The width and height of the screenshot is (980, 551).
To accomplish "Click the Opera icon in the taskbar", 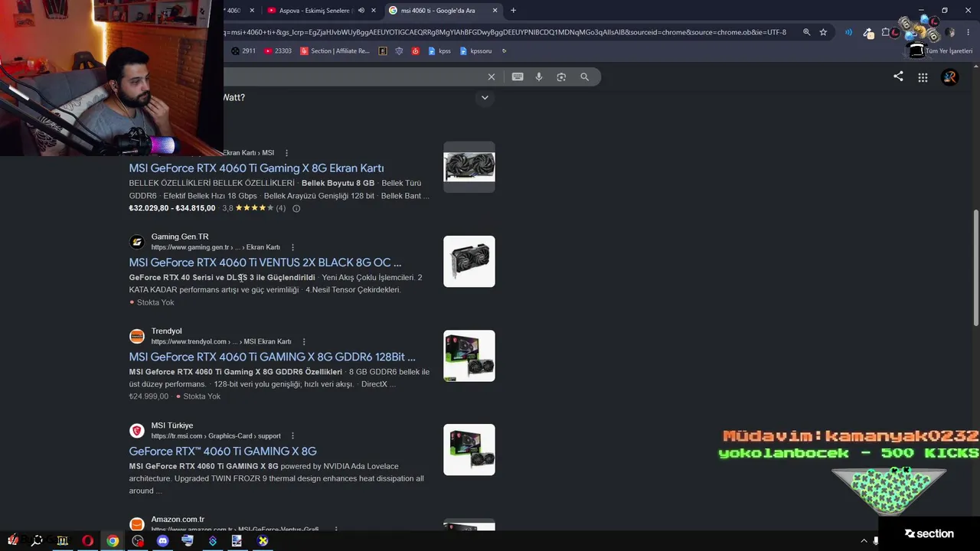I will pyautogui.click(x=88, y=540).
